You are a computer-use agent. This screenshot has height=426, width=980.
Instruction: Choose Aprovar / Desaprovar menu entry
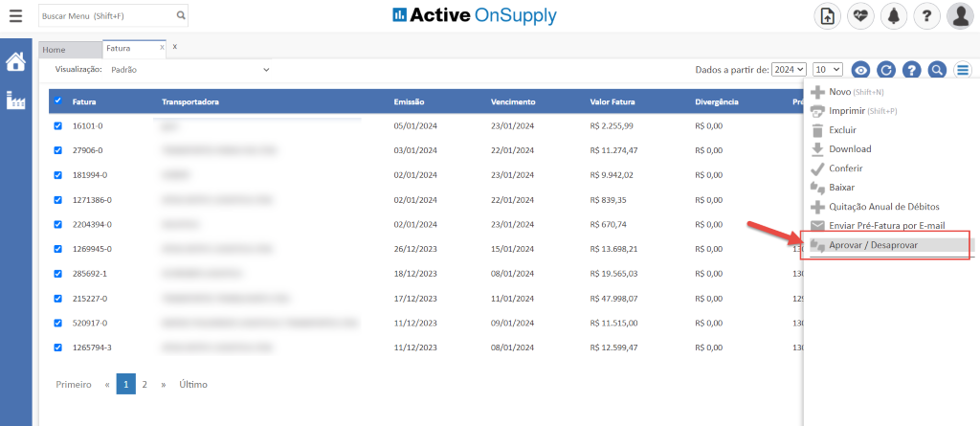click(x=873, y=245)
